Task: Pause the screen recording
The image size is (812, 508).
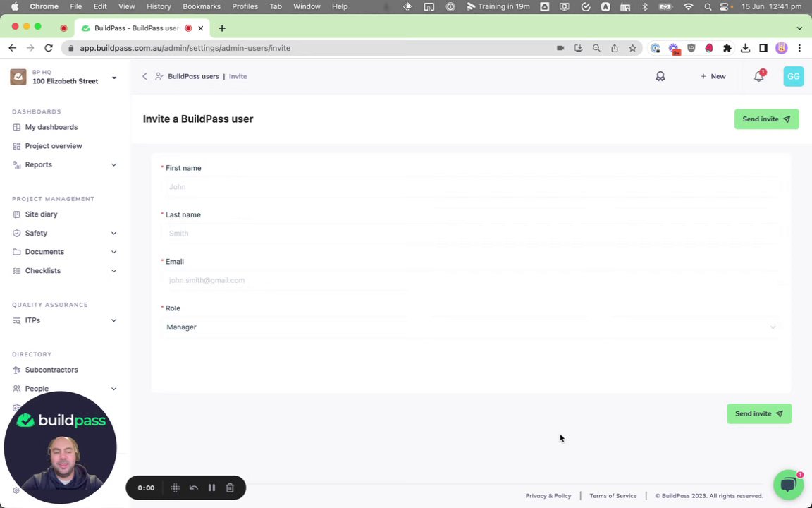Action: [211, 488]
